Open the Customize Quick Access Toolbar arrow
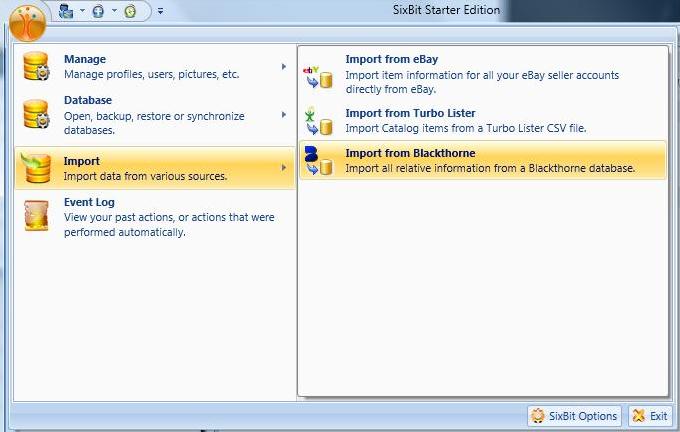This screenshot has width=680, height=432. tap(160, 11)
